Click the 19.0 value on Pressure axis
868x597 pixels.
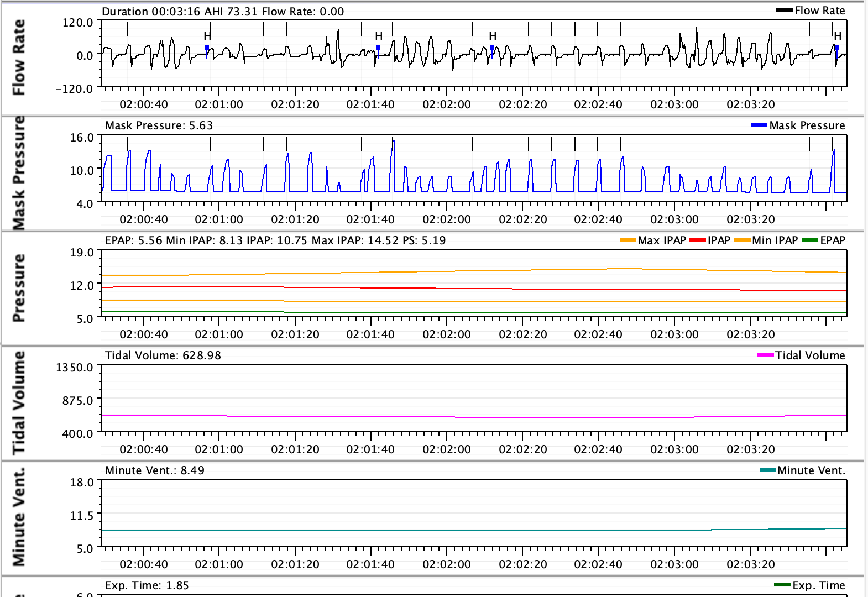tap(82, 253)
